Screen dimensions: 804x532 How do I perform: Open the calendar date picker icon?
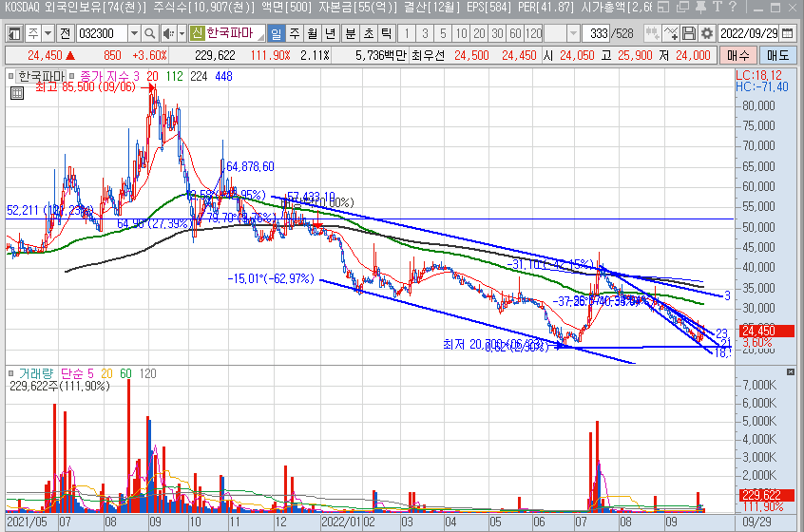coord(788,34)
